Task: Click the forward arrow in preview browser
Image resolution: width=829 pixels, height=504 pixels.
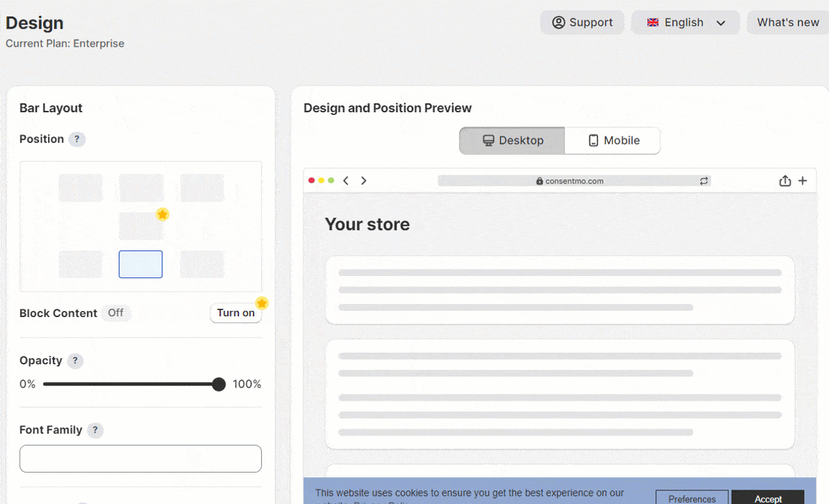Action: click(364, 181)
